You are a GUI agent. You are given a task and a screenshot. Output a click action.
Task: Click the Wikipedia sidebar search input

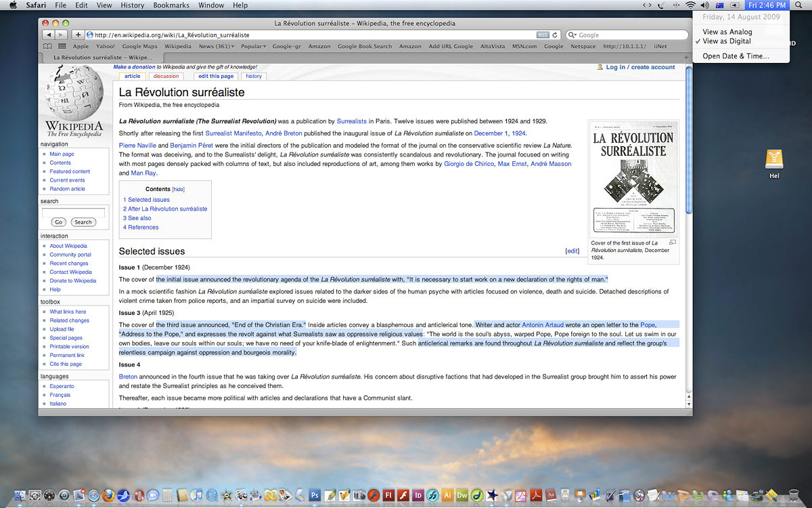click(73, 212)
